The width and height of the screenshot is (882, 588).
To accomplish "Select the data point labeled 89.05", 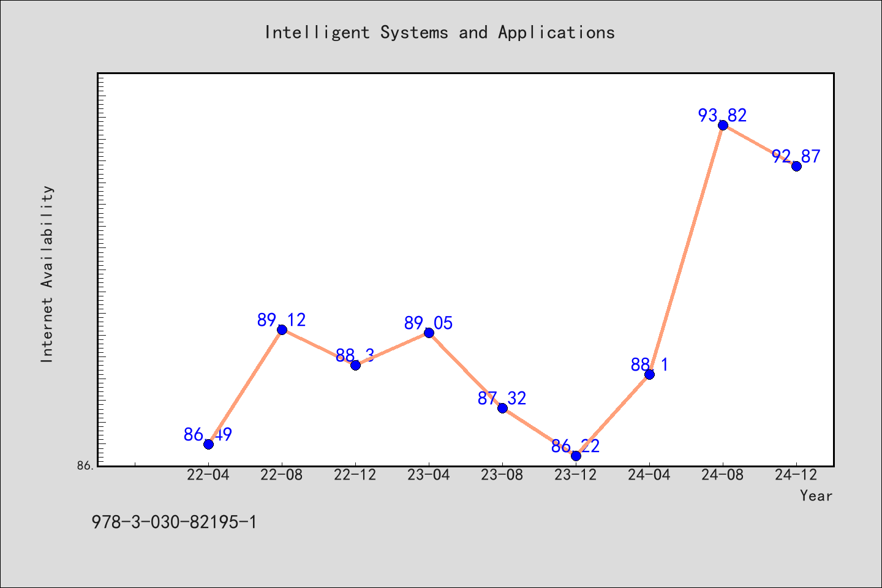I will click(x=429, y=333).
